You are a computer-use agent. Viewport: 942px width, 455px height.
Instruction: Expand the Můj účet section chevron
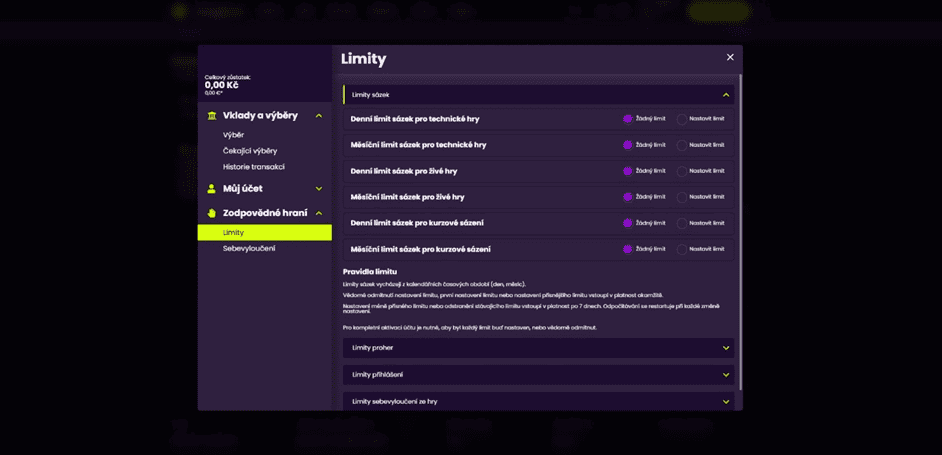point(319,189)
